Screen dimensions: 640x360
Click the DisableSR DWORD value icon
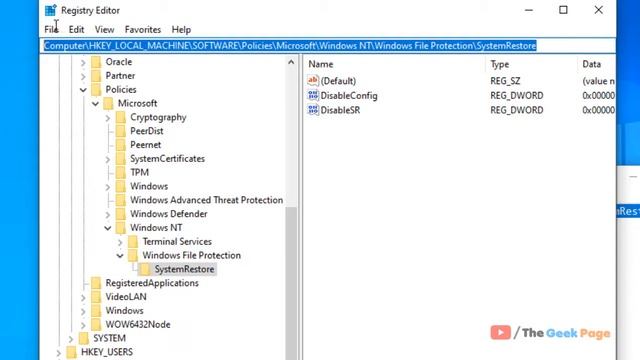[313, 110]
